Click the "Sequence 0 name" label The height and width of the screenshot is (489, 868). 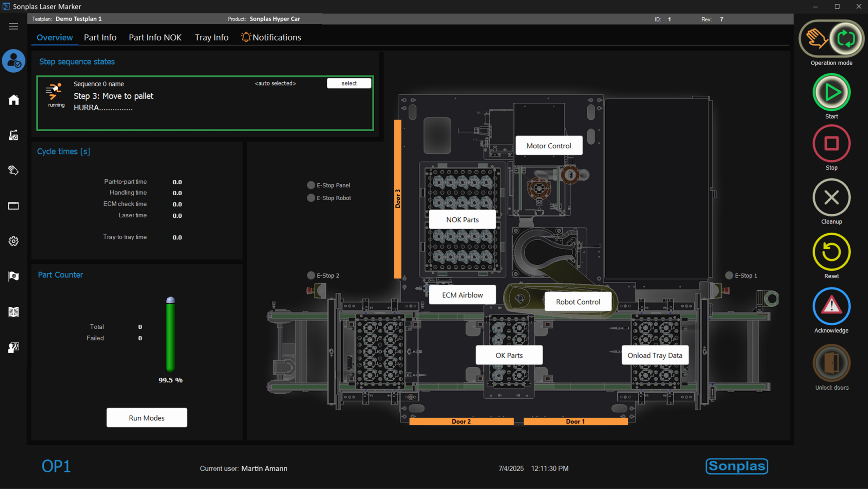click(99, 84)
